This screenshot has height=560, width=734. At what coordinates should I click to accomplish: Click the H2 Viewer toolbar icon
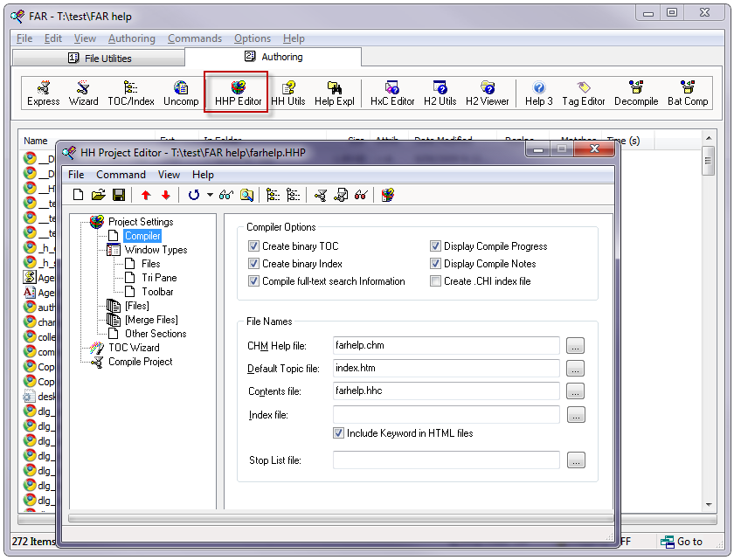tap(487, 93)
